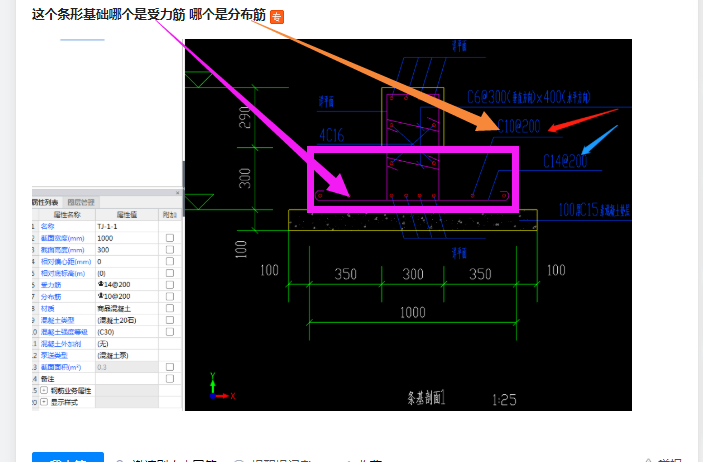This screenshot has width=703, height=462.
Task: Expand the 显示样式 group
Action: click(44, 402)
